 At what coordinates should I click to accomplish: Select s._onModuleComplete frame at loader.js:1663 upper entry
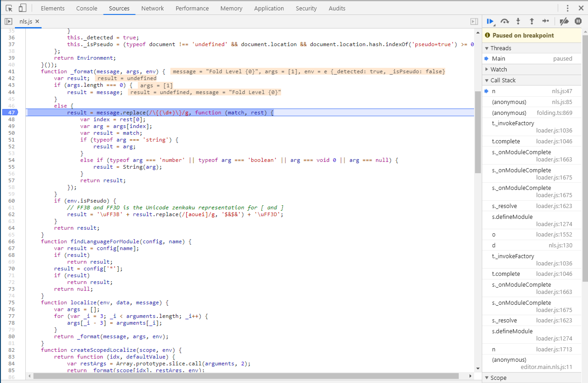click(531, 156)
